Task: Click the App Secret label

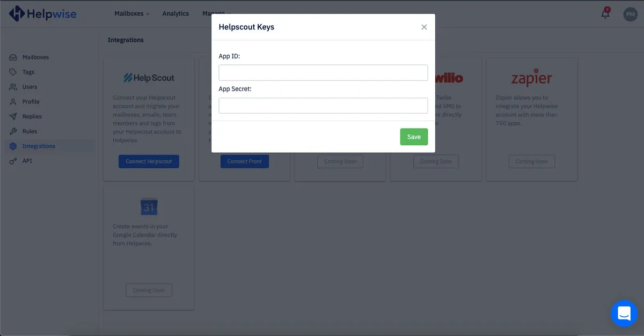Action: coord(235,89)
